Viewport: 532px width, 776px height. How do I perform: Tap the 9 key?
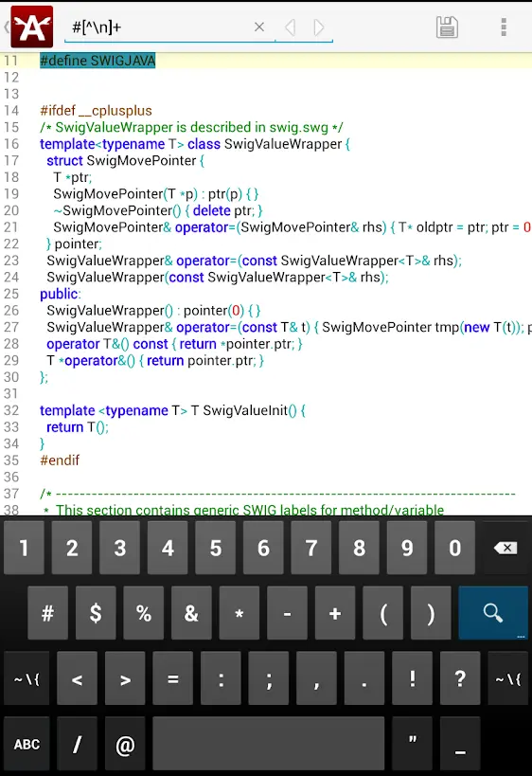[x=407, y=548]
